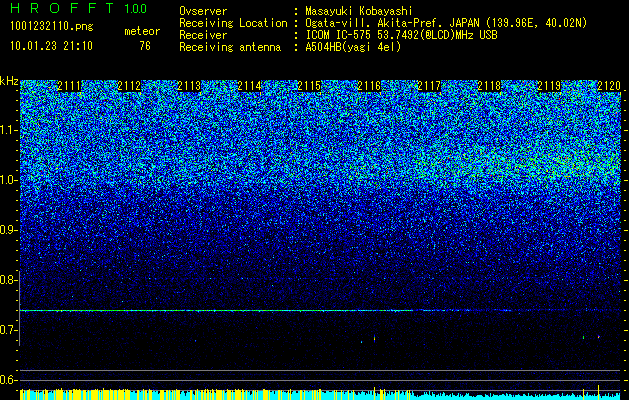The height and width of the screenshot is (400, 629).
Task: Click the 2118 time marker
Action: (x=489, y=86)
